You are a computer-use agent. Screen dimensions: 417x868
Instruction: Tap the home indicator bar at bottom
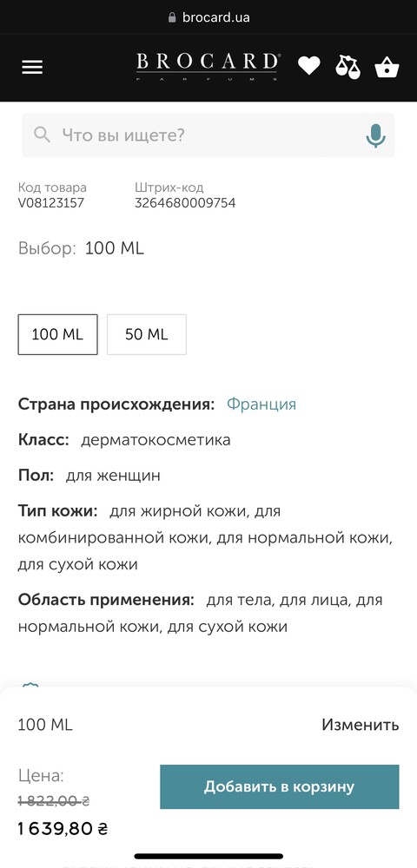(x=208, y=857)
